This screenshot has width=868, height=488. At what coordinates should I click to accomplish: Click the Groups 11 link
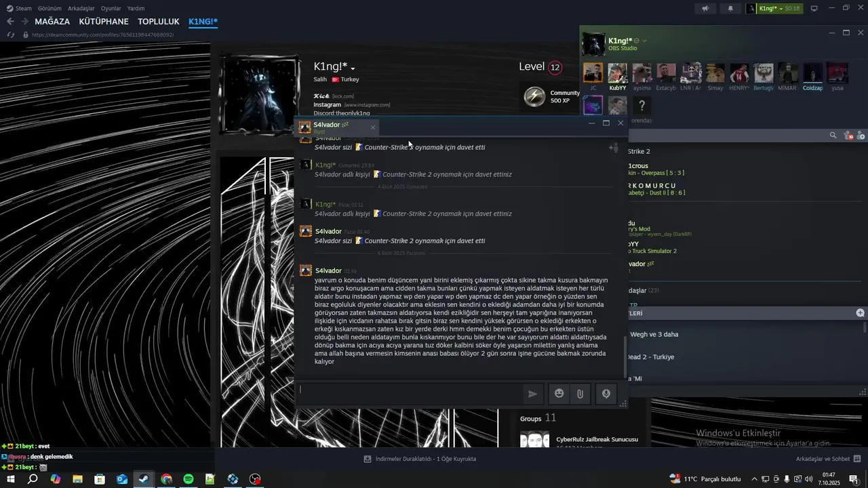click(x=538, y=418)
